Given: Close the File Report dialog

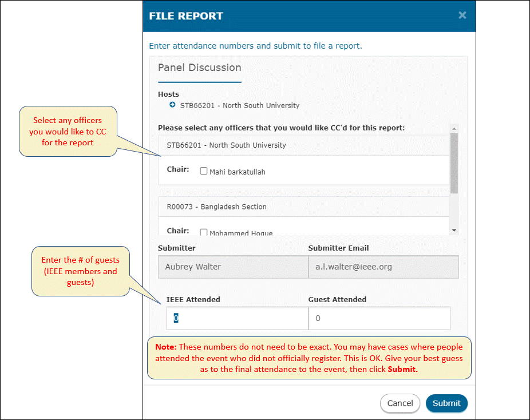Looking at the screenshot, I should pyautogui.click(x=462, y=15).
